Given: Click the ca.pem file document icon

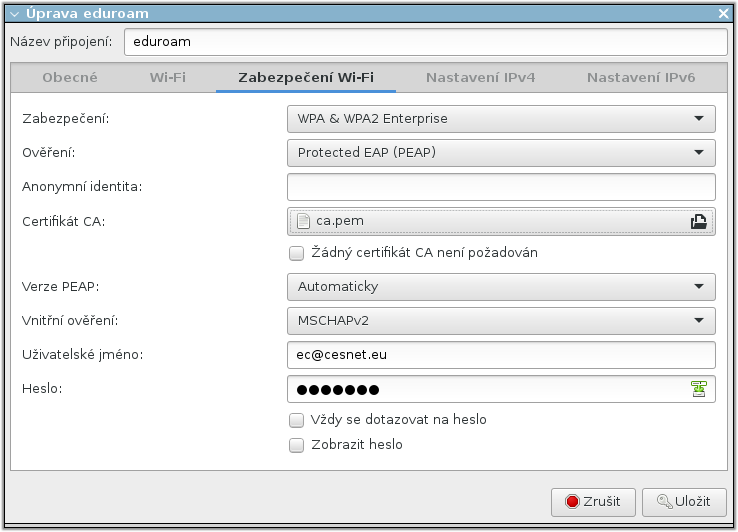Looking at the screenshot, I should click(304, 221).
